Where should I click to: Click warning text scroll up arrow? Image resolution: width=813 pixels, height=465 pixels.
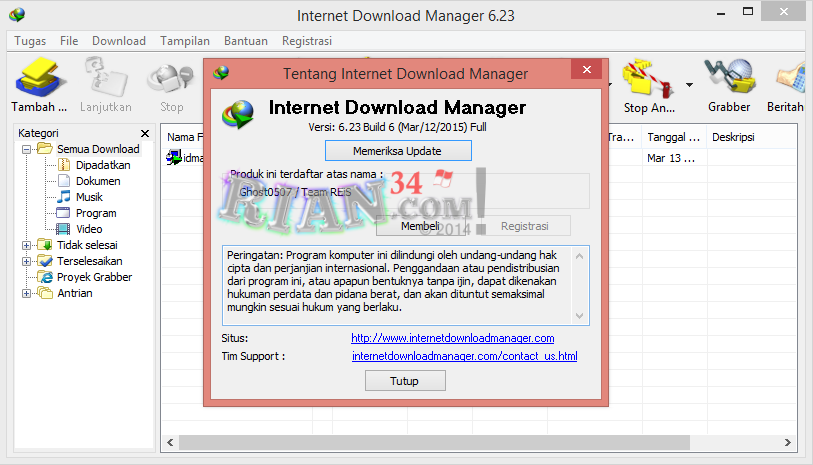coord(580,256)
